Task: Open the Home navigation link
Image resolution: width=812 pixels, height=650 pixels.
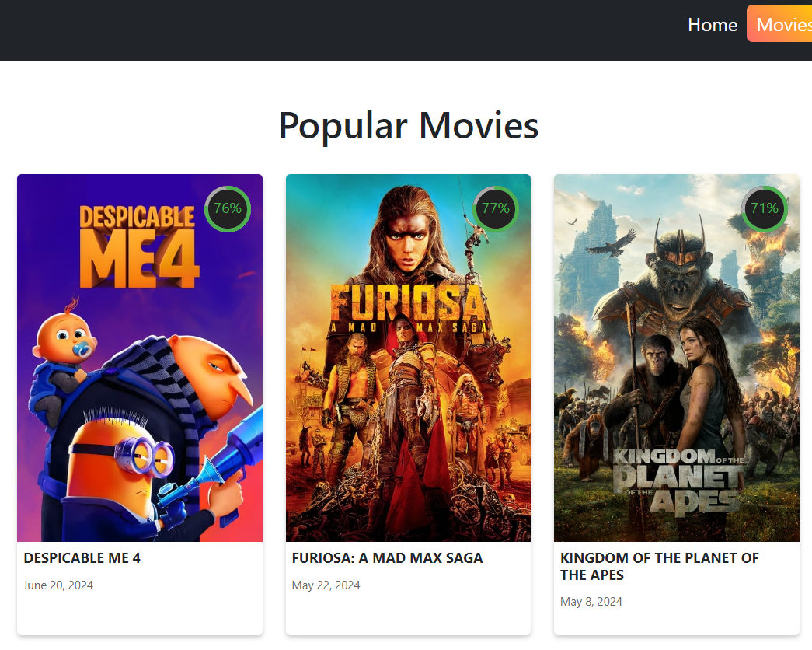Action: click(712, 24)
